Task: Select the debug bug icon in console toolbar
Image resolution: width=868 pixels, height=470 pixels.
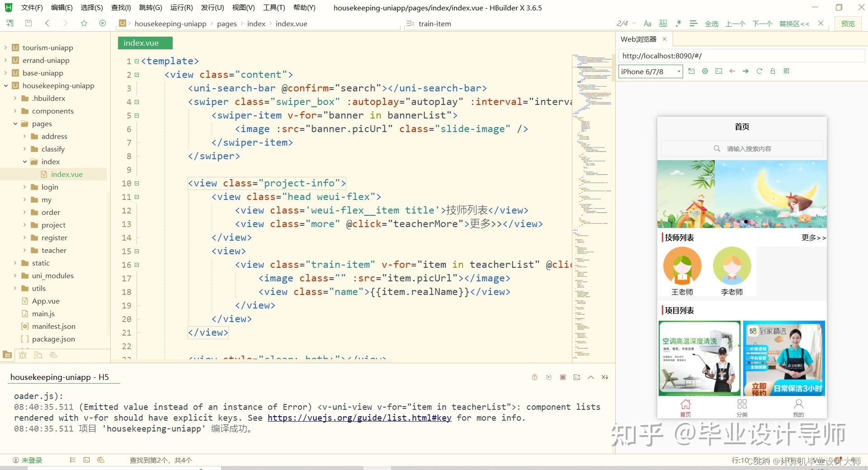Action: click(x=534, y=377)
